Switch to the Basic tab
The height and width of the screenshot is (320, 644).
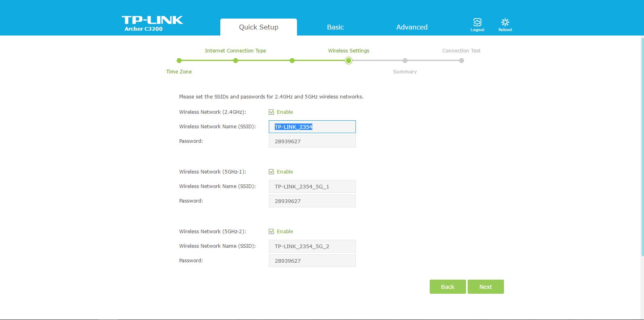tap(335, 27)
